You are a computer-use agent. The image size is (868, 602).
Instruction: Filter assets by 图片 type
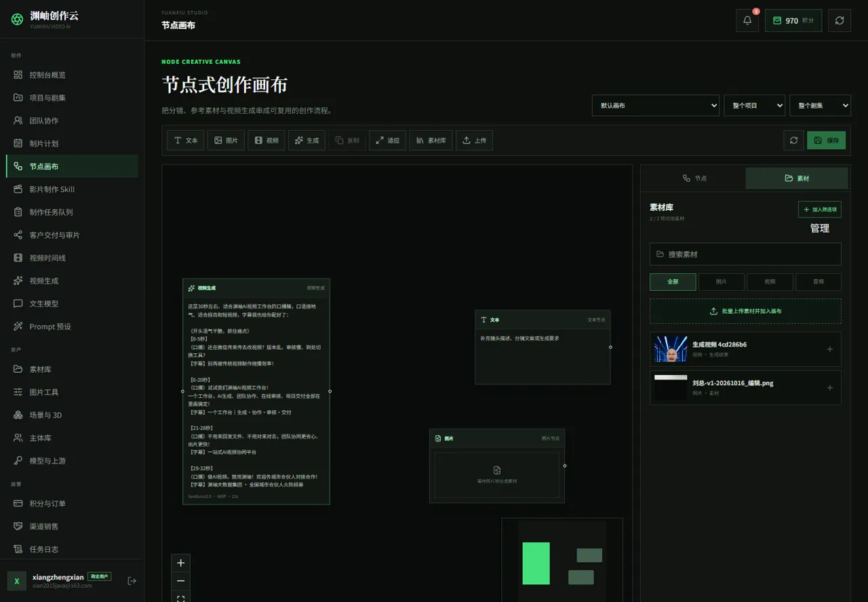click(x=722, y=281)
